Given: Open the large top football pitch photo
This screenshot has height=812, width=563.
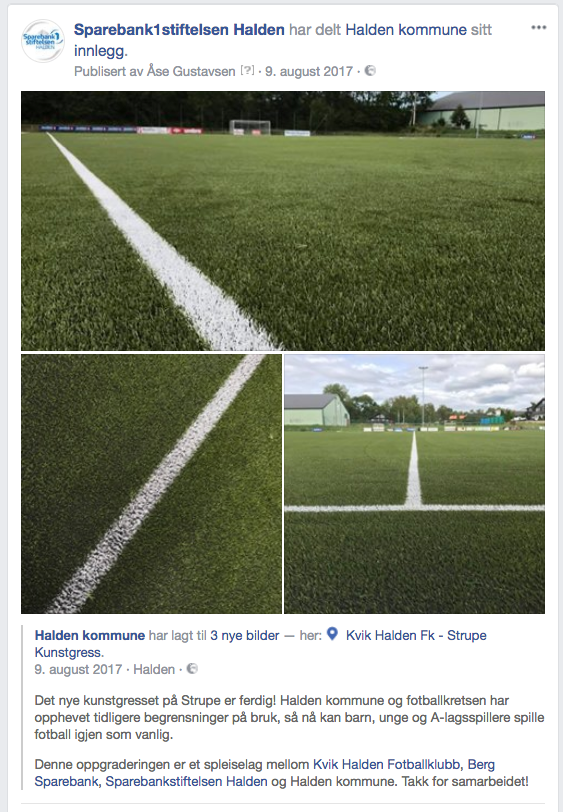Looking at the screenshot, I should (x=283, y=221).
